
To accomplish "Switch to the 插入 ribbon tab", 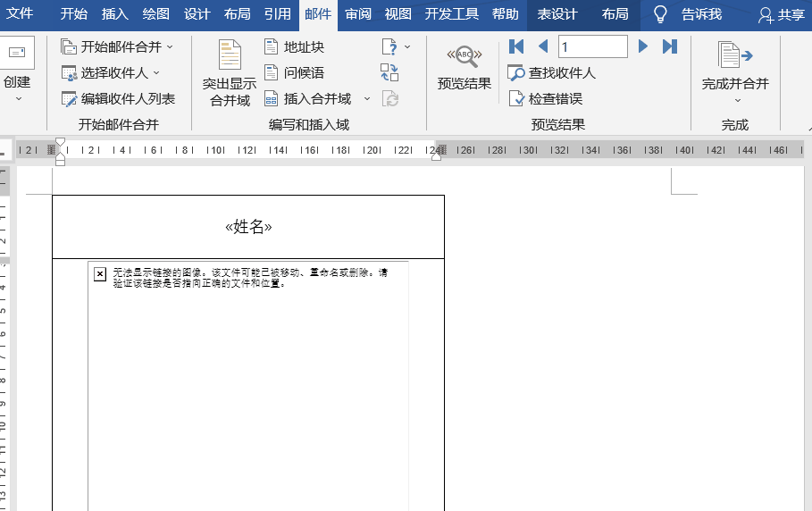I will point(114,14).
